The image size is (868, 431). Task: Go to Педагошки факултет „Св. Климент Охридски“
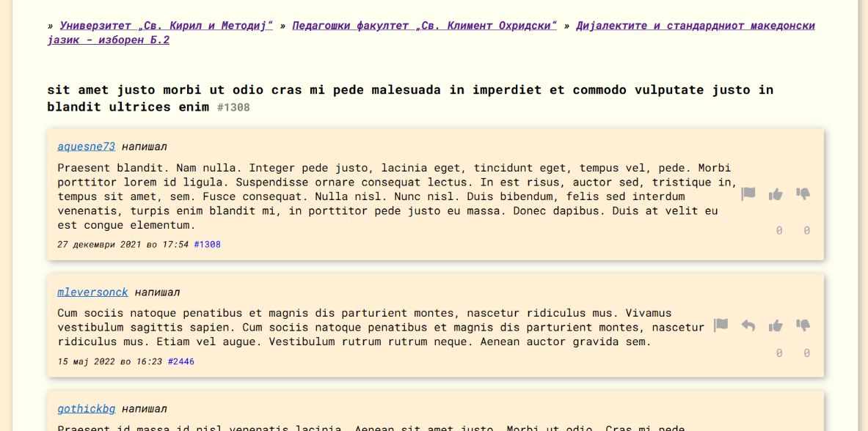(424, 26)
